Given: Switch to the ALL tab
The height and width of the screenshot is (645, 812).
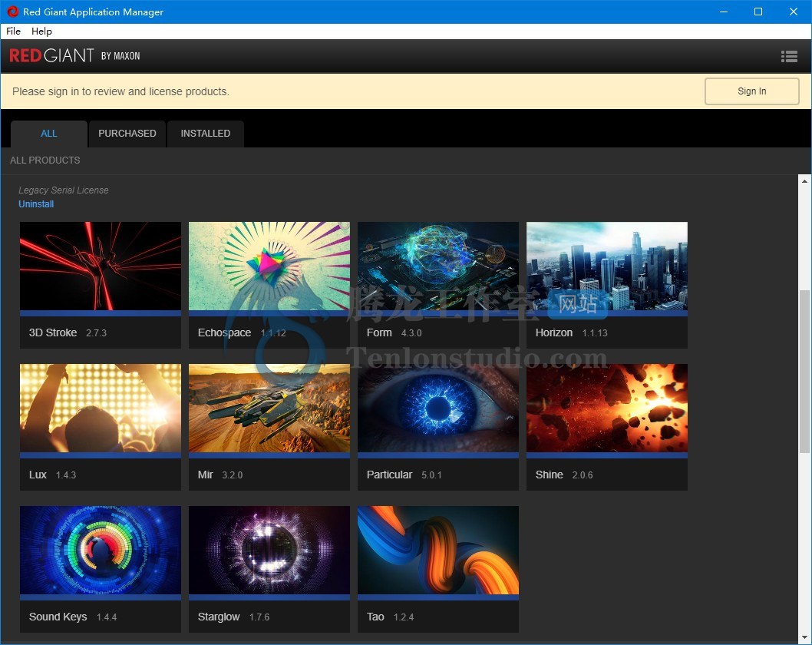Looking at the screenshot, I should [x=49, y=134].
